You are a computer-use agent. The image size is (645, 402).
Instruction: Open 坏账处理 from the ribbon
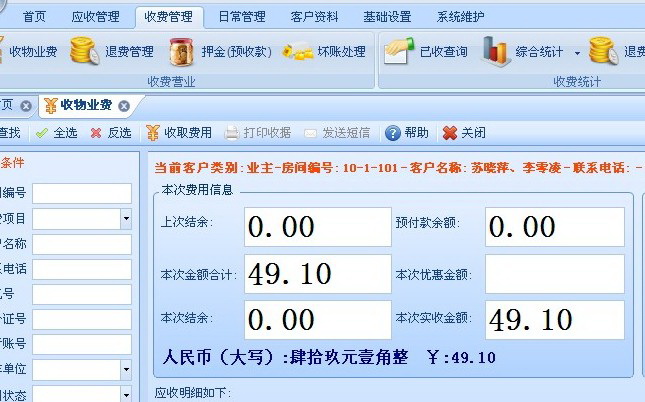pos(341,52)
